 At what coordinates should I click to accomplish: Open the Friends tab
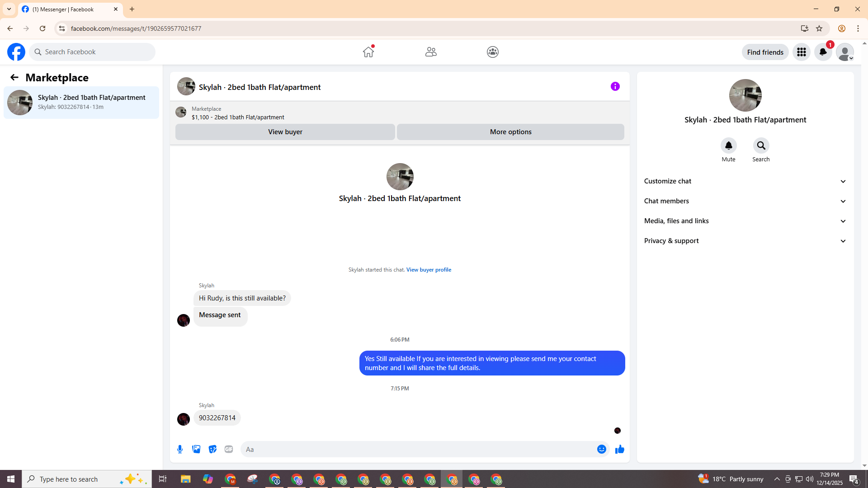tap(430, 52)
